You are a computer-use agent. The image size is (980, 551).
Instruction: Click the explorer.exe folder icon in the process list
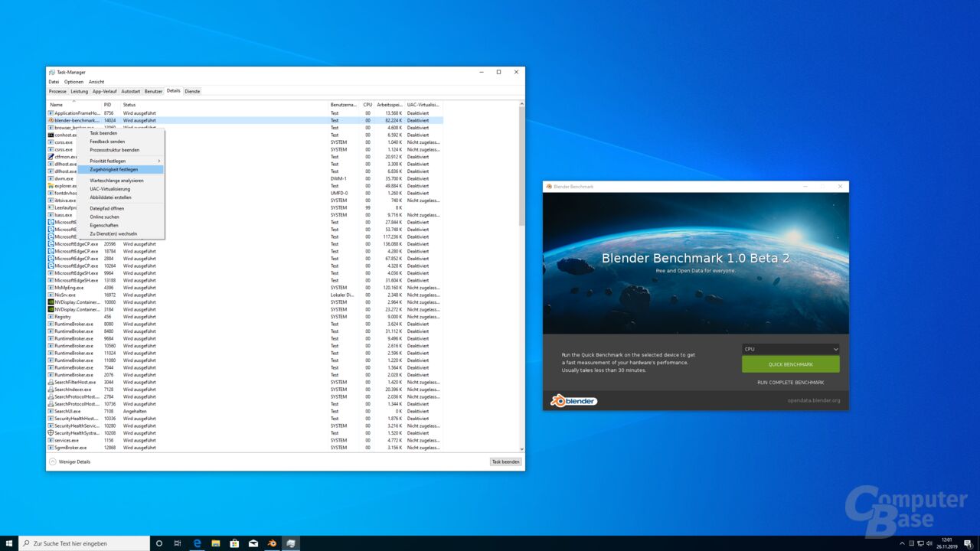click(x=51, y=186)
